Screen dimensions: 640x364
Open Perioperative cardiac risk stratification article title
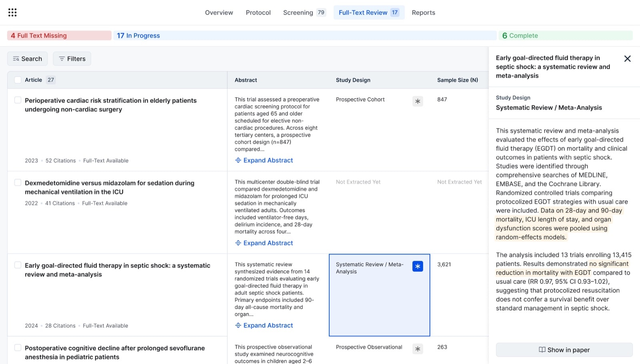tap(111, 105)
